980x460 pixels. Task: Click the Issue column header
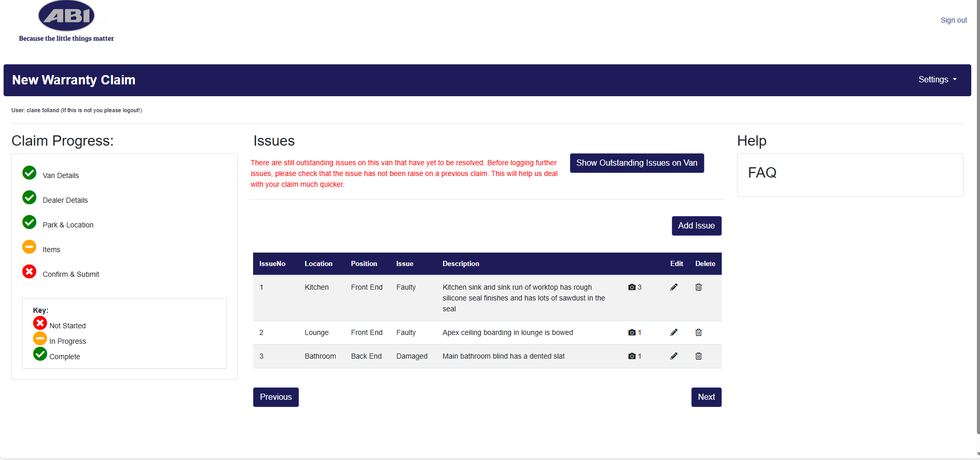pyautogui.click(x=405, y=263)
